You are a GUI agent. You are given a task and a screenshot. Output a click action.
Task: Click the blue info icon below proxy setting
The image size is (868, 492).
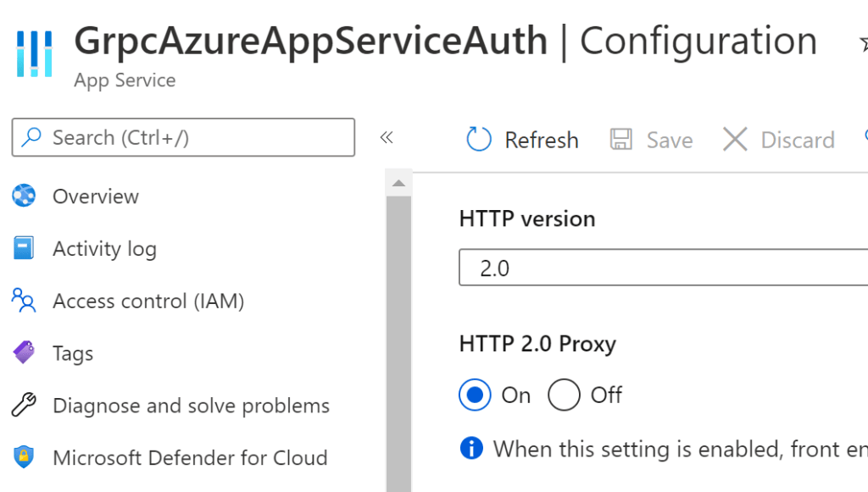(x=471, y=448)
